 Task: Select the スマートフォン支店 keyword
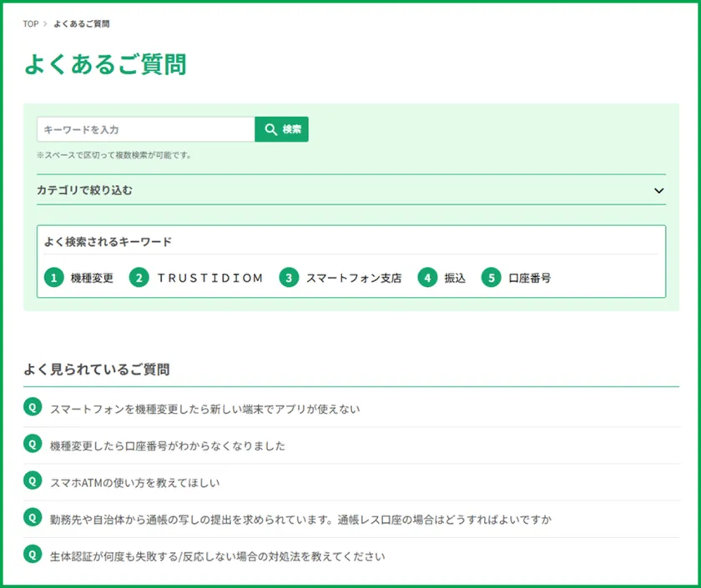coord(354,278)
